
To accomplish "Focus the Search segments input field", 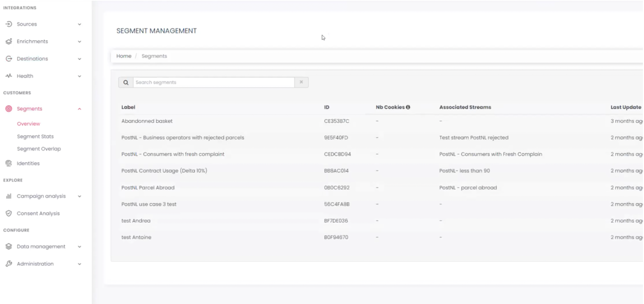I will pyautogui.click(x=214, y=82).
